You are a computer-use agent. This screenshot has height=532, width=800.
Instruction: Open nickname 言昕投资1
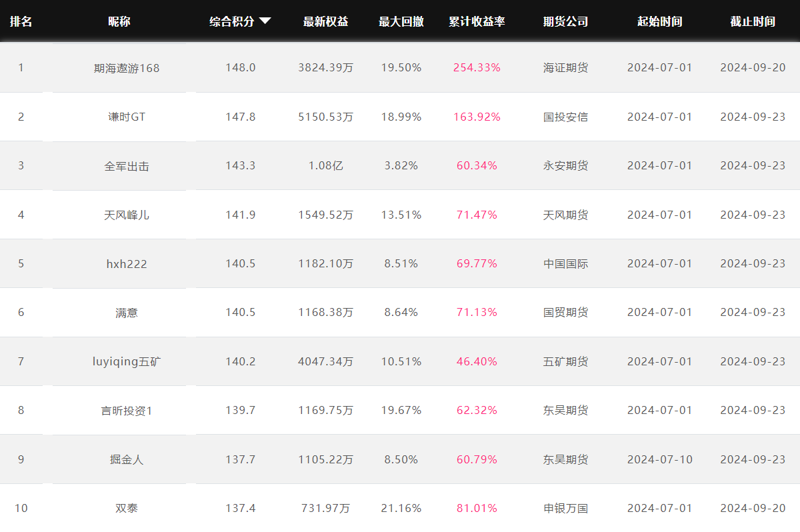click(127, 411)
